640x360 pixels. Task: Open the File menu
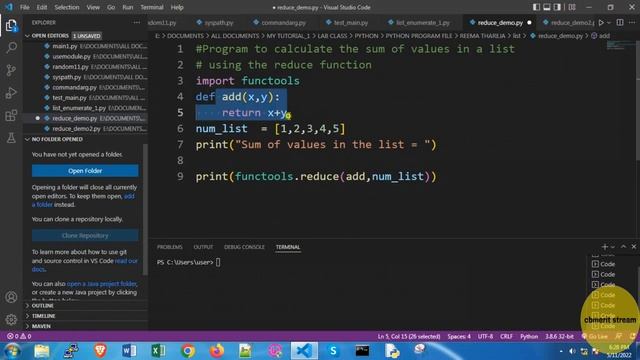[24, 7]
